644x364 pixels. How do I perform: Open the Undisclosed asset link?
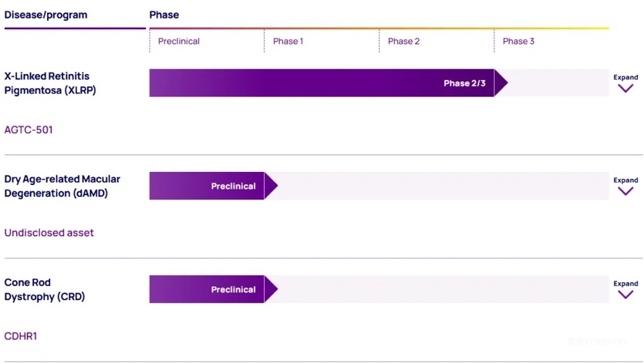pos(49,233)
